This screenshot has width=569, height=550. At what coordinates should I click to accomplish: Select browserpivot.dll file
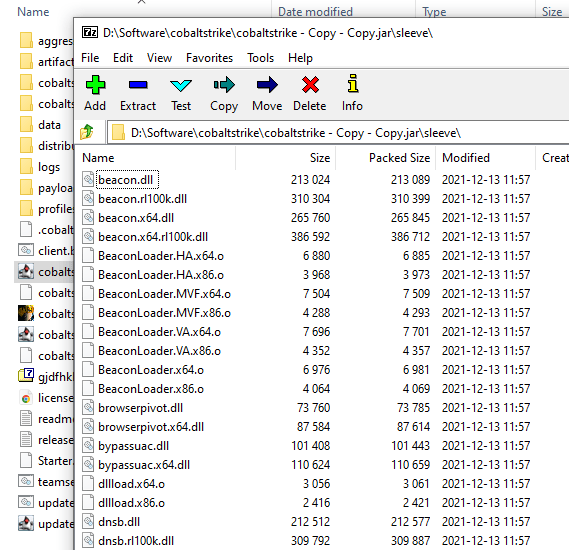(140, 408)
